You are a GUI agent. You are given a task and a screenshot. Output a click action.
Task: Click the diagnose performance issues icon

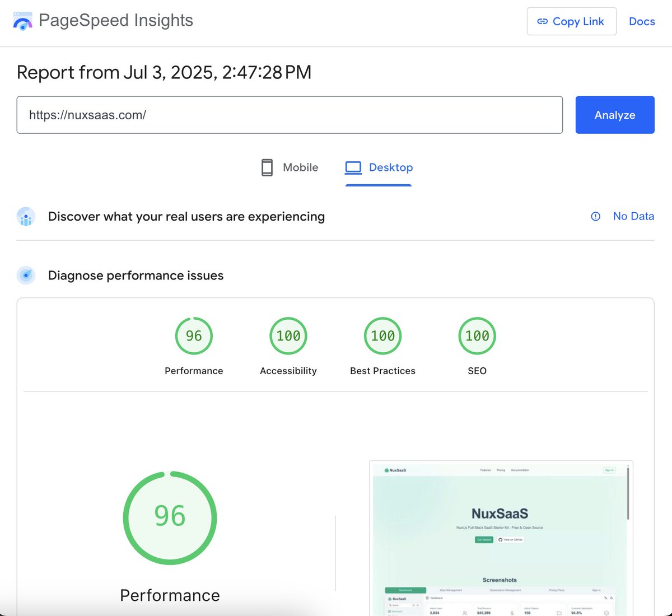click(26, 275)
